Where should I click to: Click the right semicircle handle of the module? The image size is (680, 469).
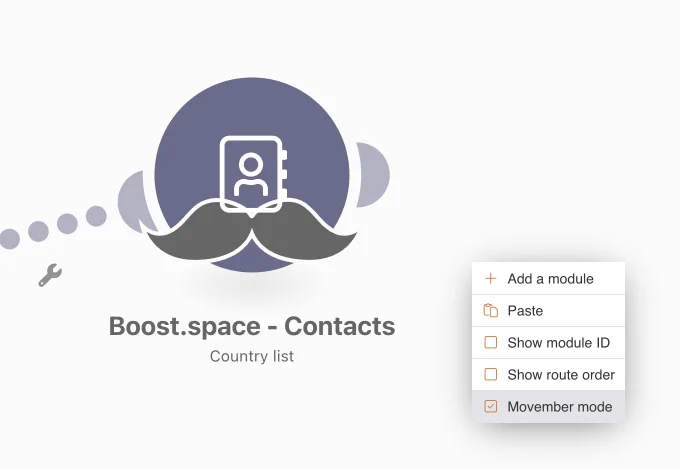tap(373, 175)
